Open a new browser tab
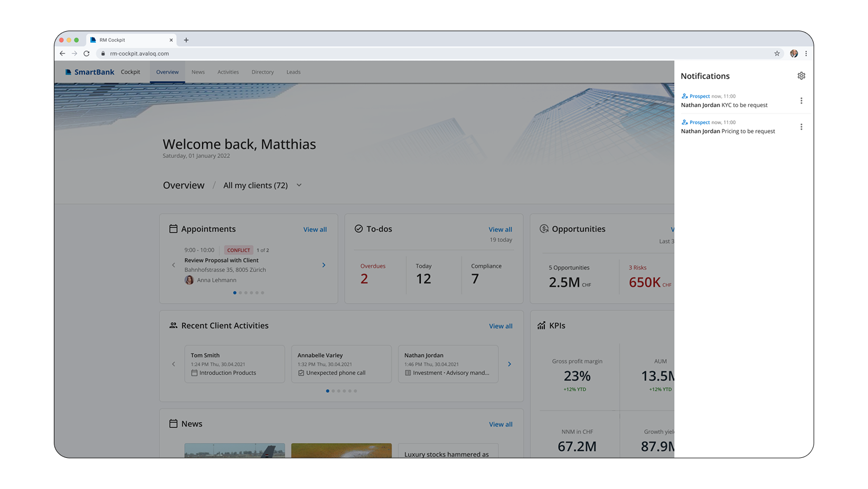 (186, 40)
